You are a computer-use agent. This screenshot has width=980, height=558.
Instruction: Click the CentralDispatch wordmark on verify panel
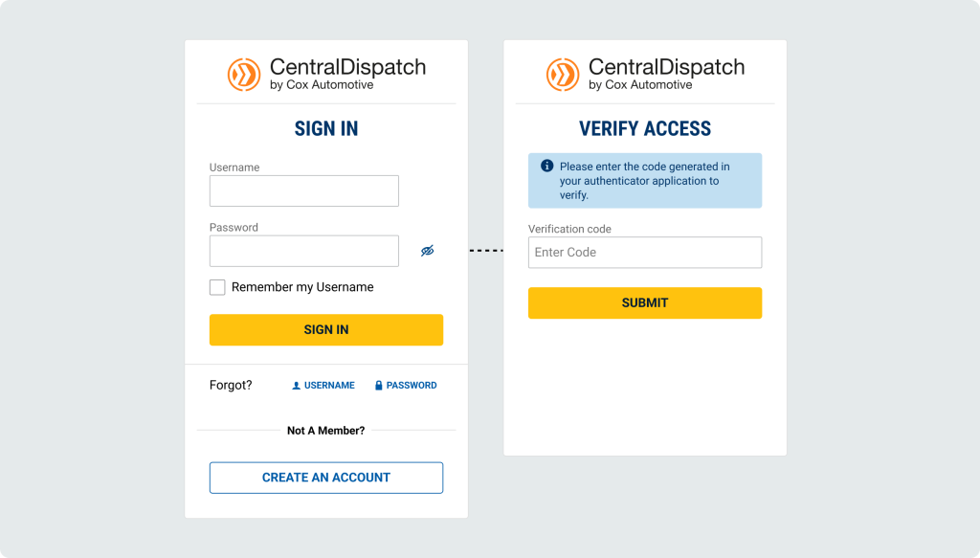(x=666, y=68)
